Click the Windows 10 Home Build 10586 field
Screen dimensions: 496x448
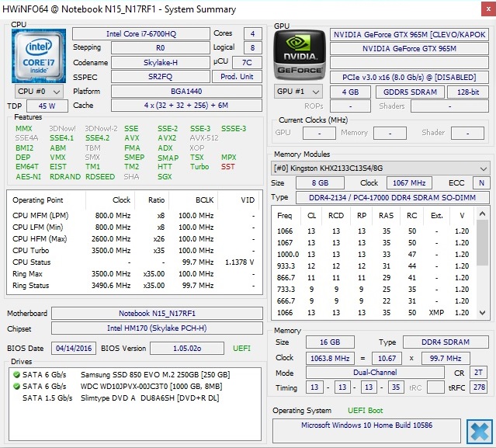[x=366, y=431]
